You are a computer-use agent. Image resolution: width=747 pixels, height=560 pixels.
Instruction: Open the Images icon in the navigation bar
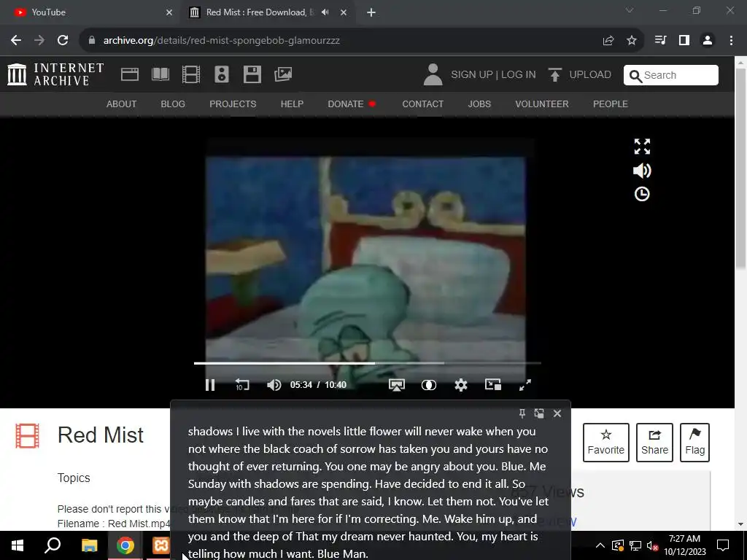(283, 74)
